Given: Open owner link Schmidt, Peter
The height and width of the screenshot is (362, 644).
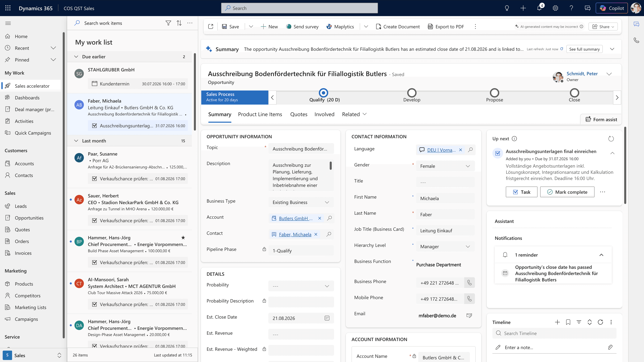Looking at the screenshot, I should tap(582, 73).
